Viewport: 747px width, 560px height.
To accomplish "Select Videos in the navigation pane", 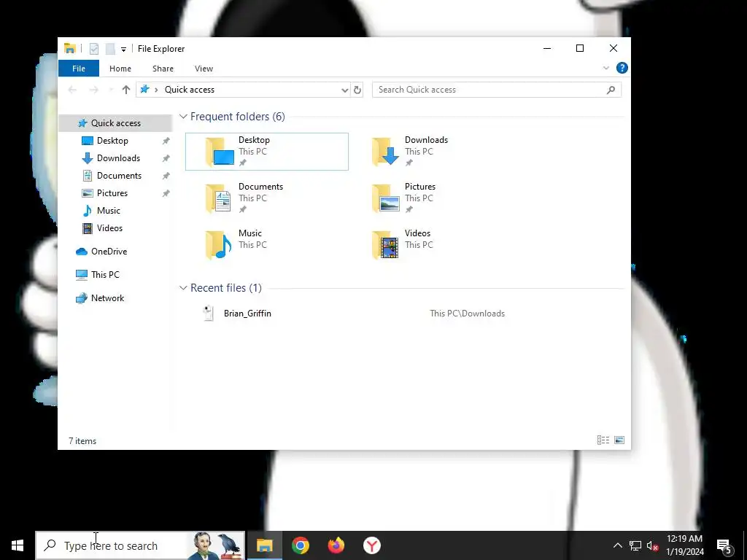I will point(109,228).
